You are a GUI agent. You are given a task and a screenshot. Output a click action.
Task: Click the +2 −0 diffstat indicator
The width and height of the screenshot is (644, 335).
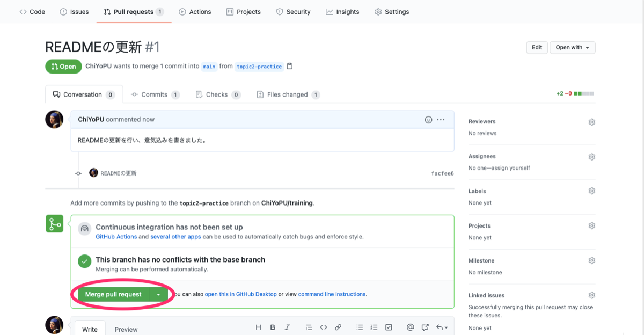(x=575, y=93)
